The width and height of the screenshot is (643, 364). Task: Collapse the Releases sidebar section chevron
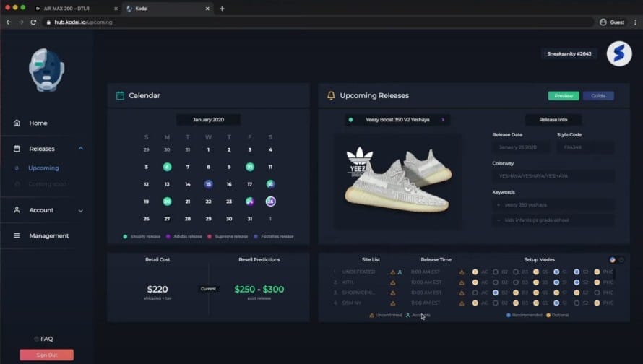(80, 148)
